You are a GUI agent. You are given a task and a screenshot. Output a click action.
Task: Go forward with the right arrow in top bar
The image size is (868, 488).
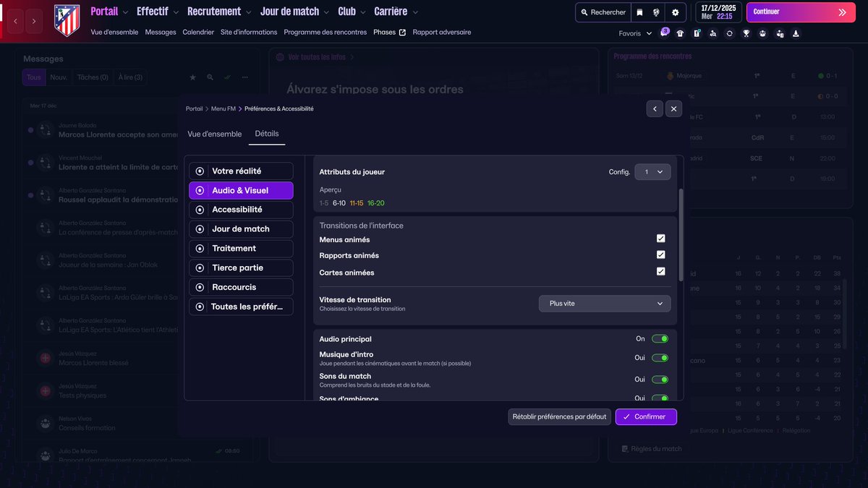pos(34,22)
